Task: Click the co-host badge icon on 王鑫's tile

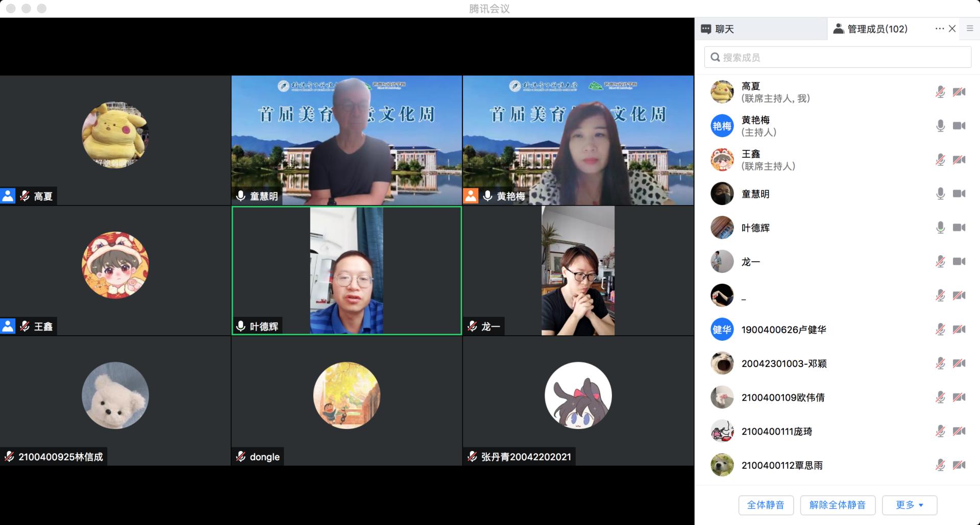Action: click(8, 326)
